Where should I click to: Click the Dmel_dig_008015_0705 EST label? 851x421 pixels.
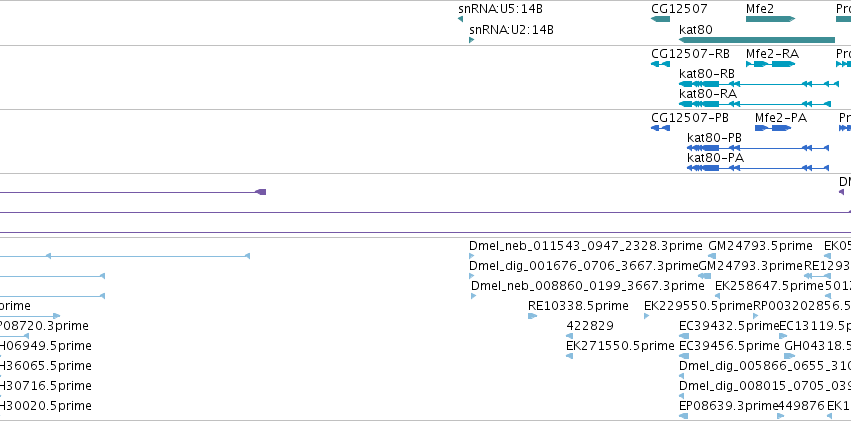[x=765, y=386]
